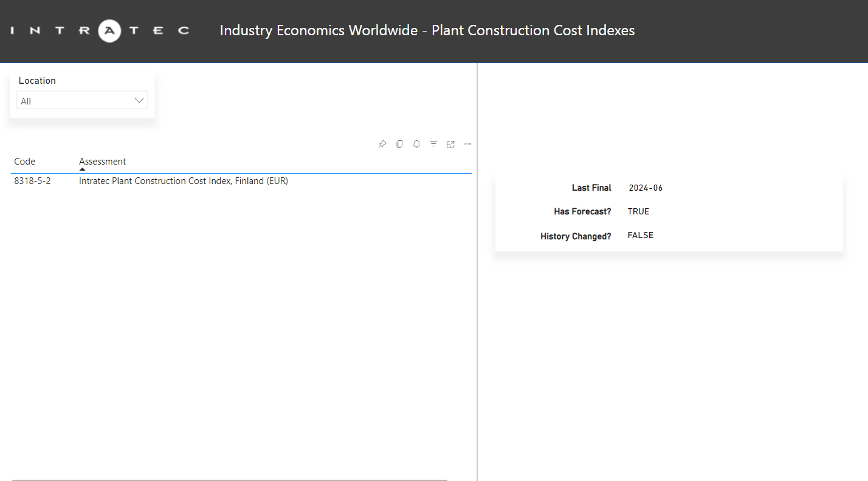The height and width of the screenshot is (481, 868).
Task: Copy the visual using the copy icon
Action: pos(399,144)
